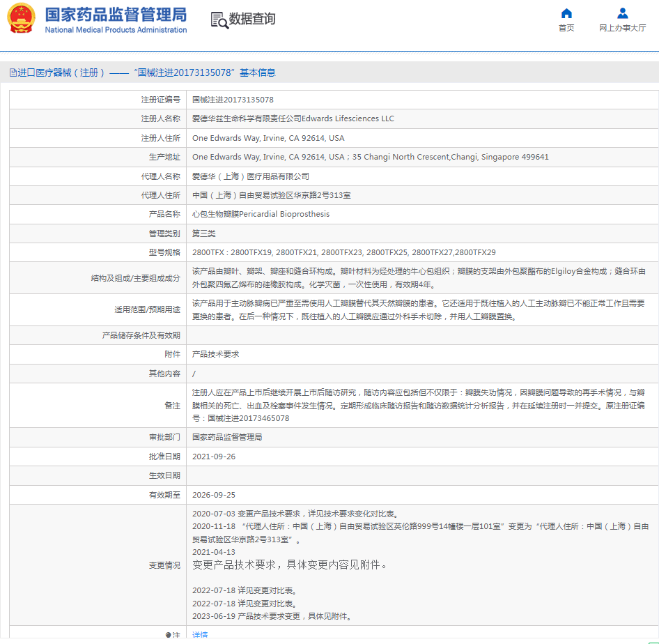The width and height of the screenshot is (659, 644).
Task: Click the 第三类 management category value
Action: click(204, 233)
